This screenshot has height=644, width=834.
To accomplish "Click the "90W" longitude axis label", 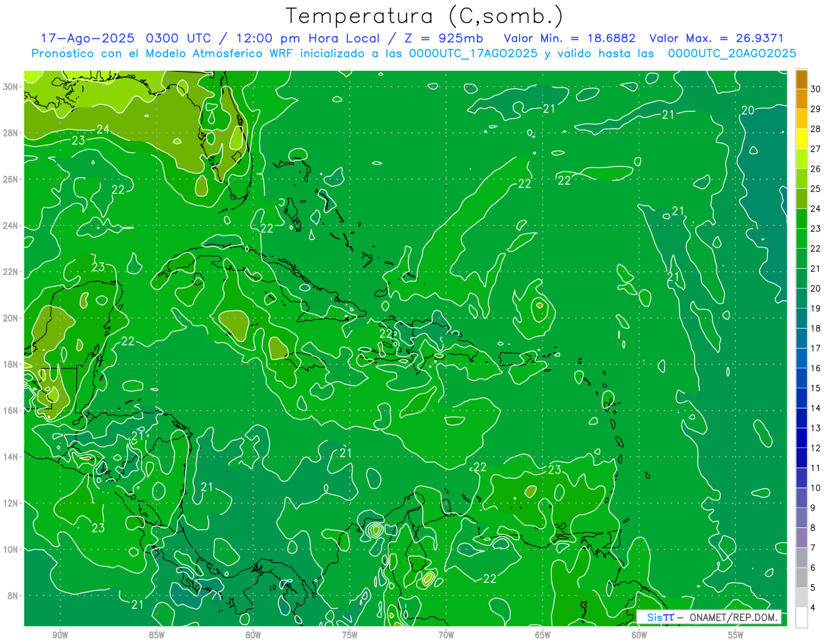I will [60, 635].
